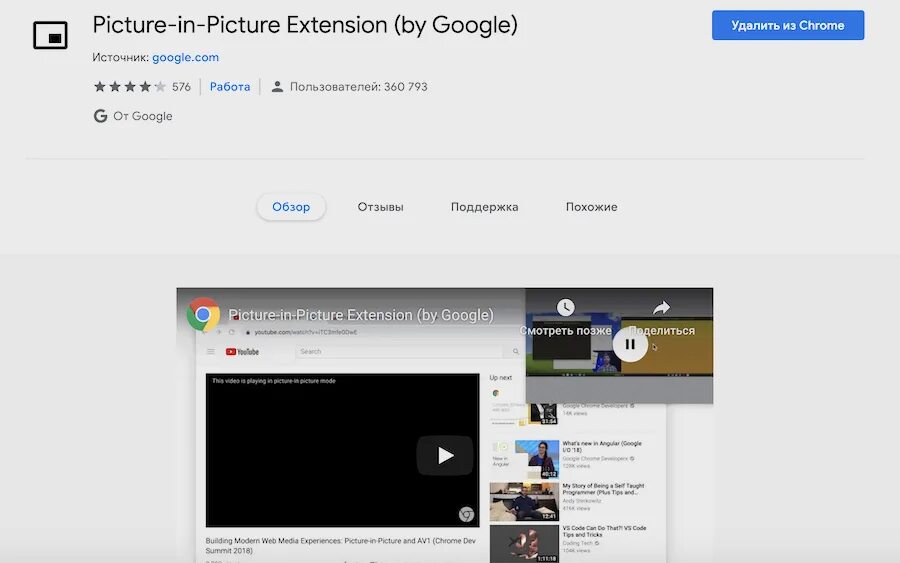The height and width of the screenshot is (563, 900).
Task: Click the extension title heading
Action: coord(305,25)
